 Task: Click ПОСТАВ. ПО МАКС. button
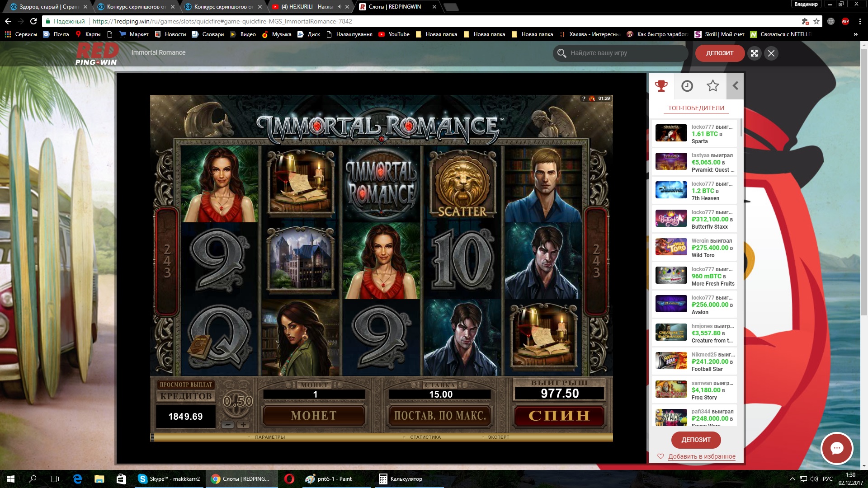440,416
